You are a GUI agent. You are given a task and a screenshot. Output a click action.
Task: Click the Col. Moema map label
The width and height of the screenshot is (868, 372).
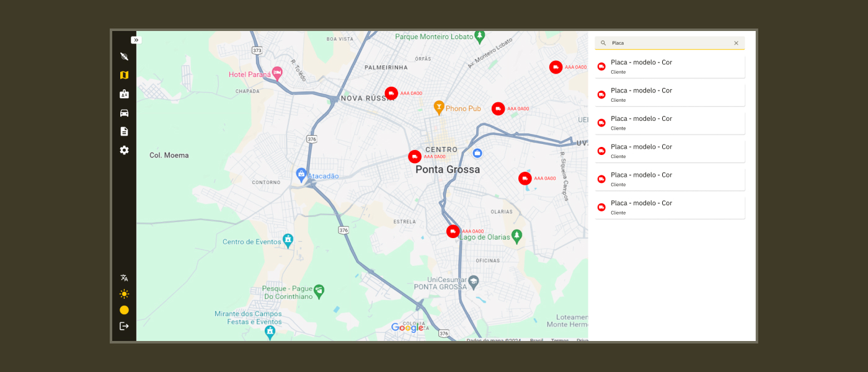[x=169, y=155]
